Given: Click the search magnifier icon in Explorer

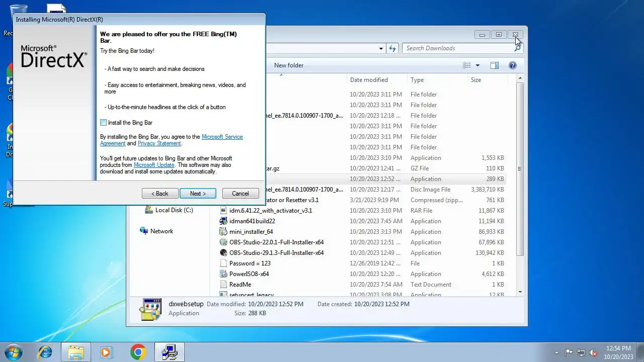Looking at the screenshot, I should (x=518, y=48).
